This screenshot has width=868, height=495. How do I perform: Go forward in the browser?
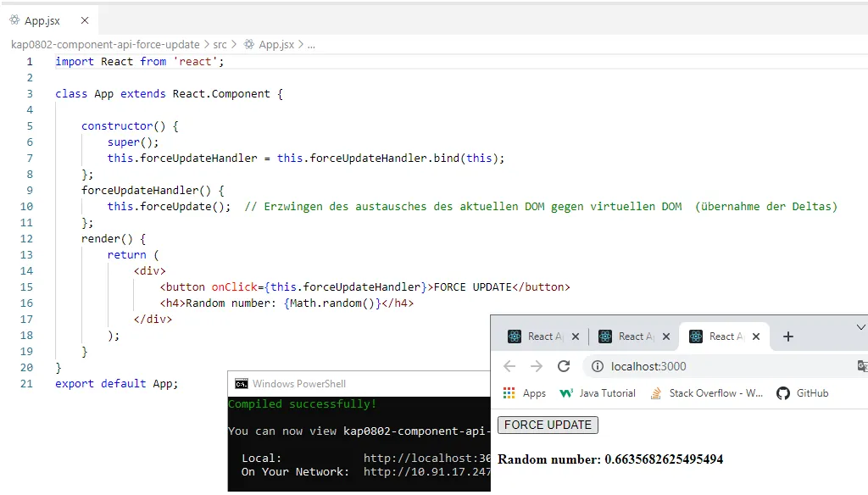point(537,366)
